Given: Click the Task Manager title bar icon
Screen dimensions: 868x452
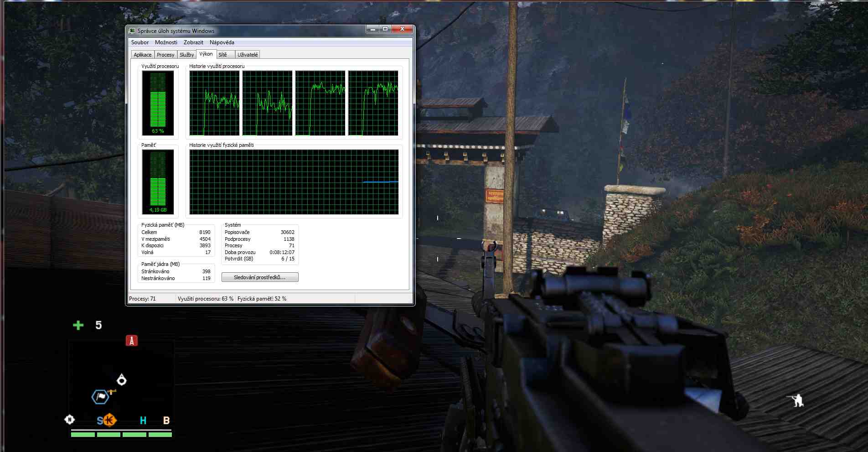Looking at the screenshot, I should pos(132,31).
